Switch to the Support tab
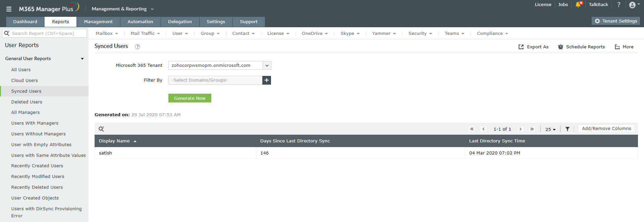The height and width of the screenshot is (222, 644). (x=249, y=22)
